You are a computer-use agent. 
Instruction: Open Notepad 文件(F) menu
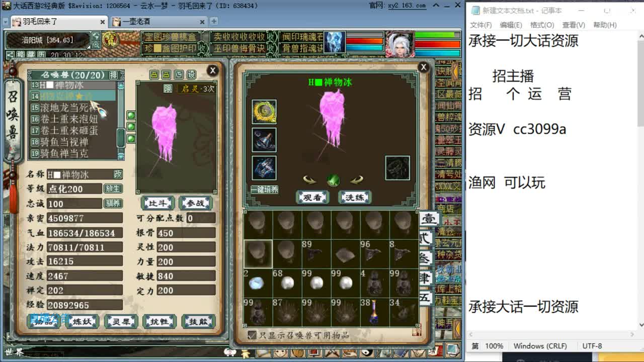[481, 25]
